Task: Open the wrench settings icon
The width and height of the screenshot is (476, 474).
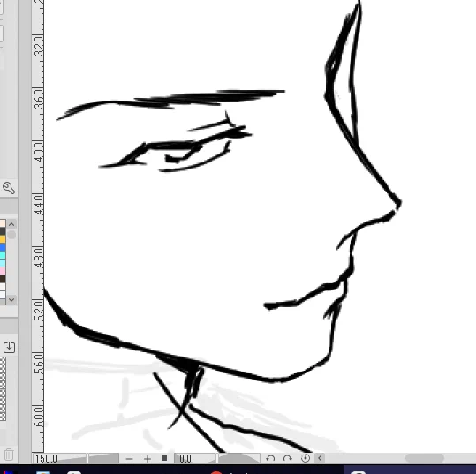Action: coord(9,188)
